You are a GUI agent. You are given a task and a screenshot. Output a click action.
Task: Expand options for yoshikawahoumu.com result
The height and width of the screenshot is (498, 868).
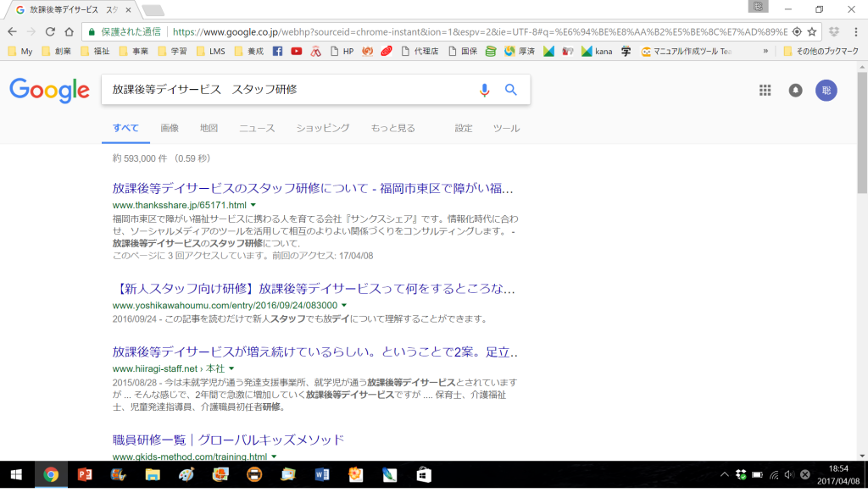344,306
